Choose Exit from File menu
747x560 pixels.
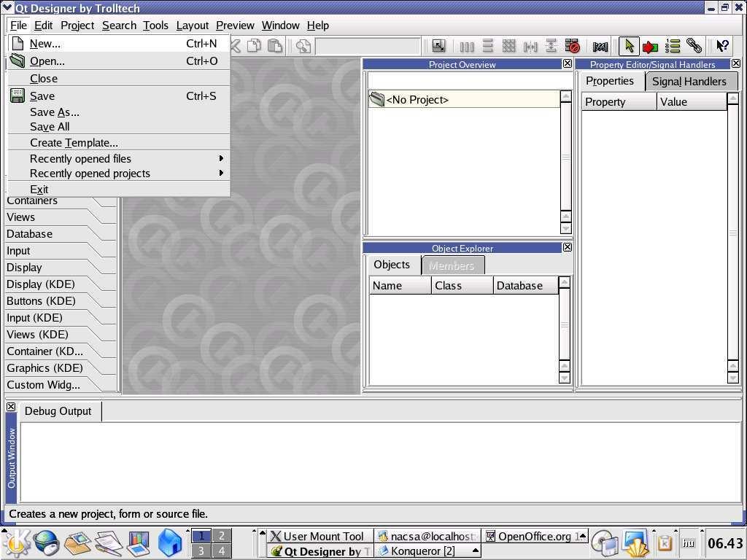pos(119,189)
